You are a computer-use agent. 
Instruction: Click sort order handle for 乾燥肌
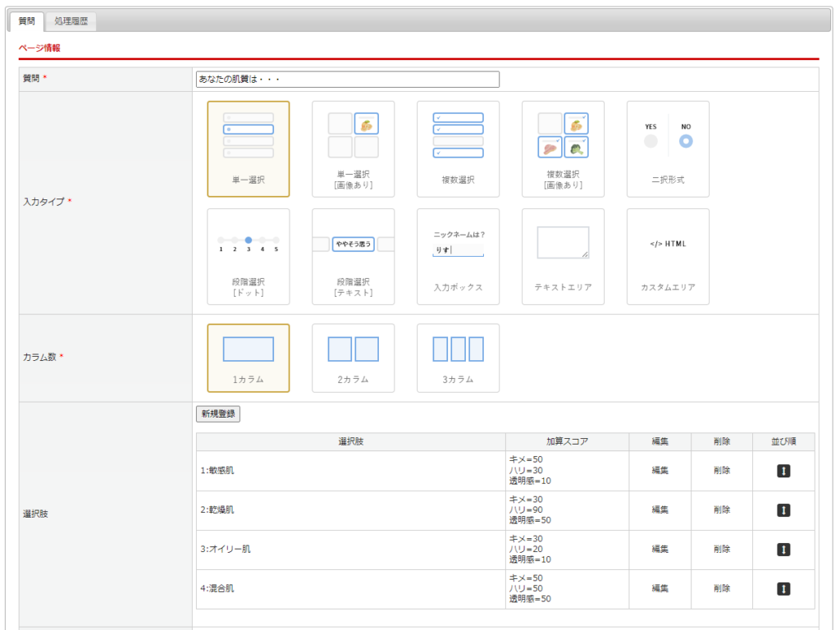click(783, 510)
